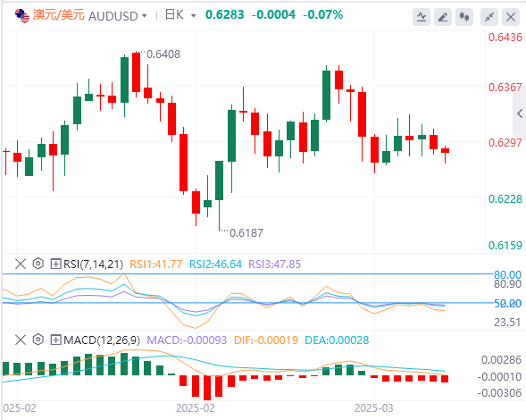Expand the right side panel arrow

point(520,113)
